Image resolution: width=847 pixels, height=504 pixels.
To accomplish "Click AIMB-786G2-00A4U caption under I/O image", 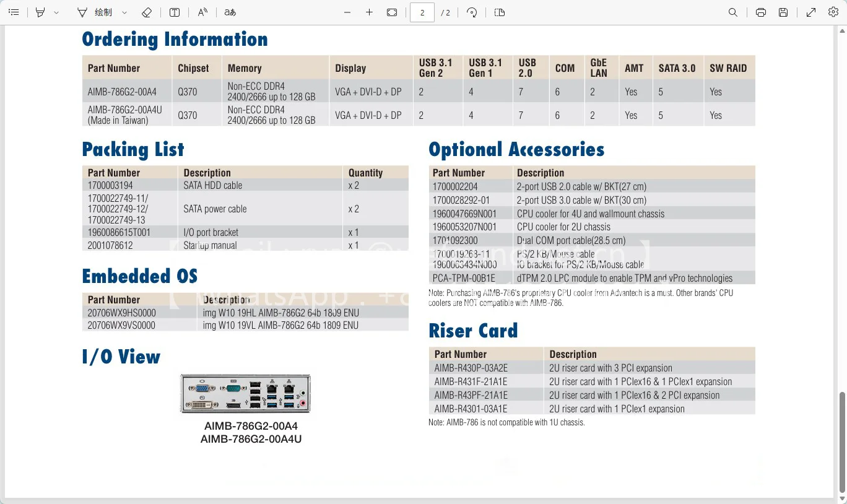I will point(251,440).
